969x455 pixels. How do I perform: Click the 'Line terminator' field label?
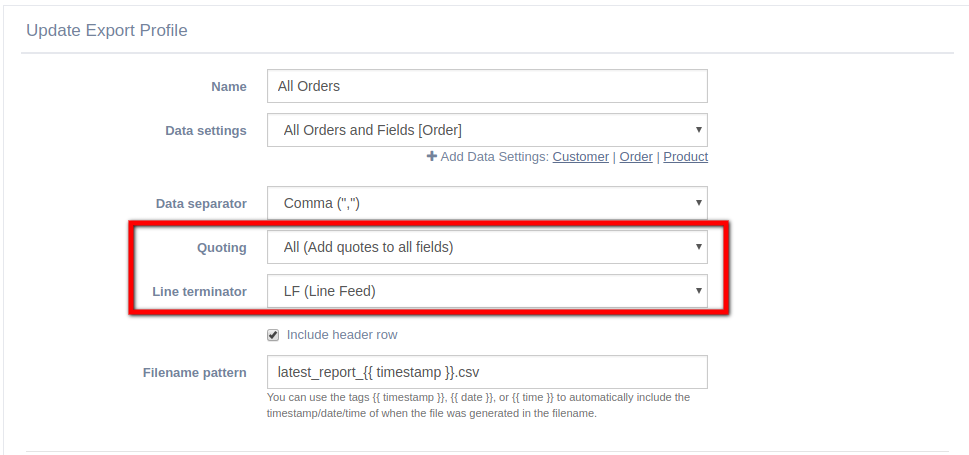(199, 291)
